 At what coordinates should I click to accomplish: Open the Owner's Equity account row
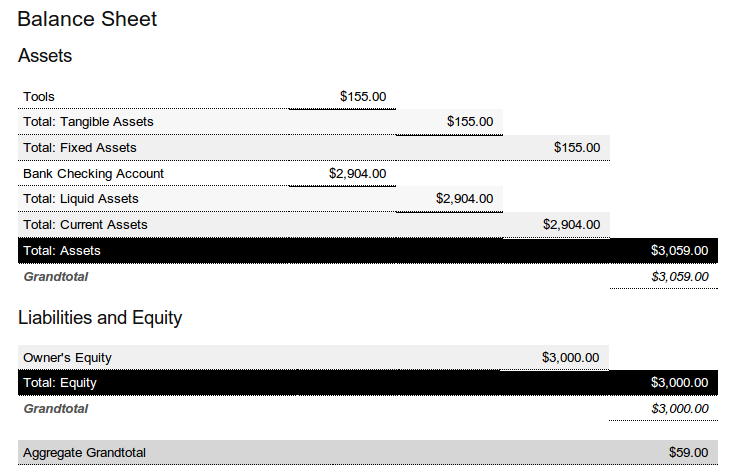67,358
